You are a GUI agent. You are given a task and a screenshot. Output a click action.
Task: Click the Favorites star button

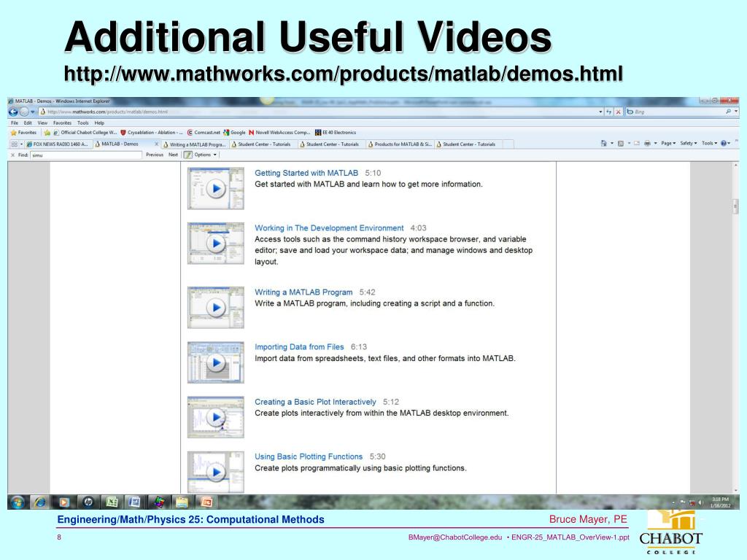click(23, 133)
